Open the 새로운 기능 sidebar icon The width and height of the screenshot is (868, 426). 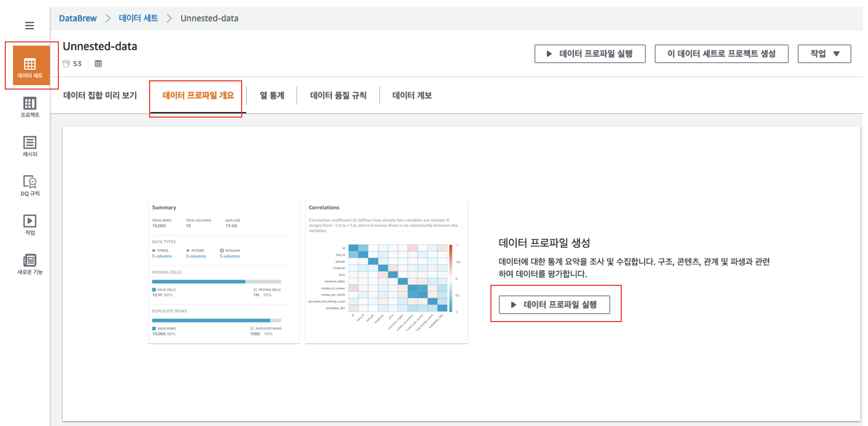[30, 264]
